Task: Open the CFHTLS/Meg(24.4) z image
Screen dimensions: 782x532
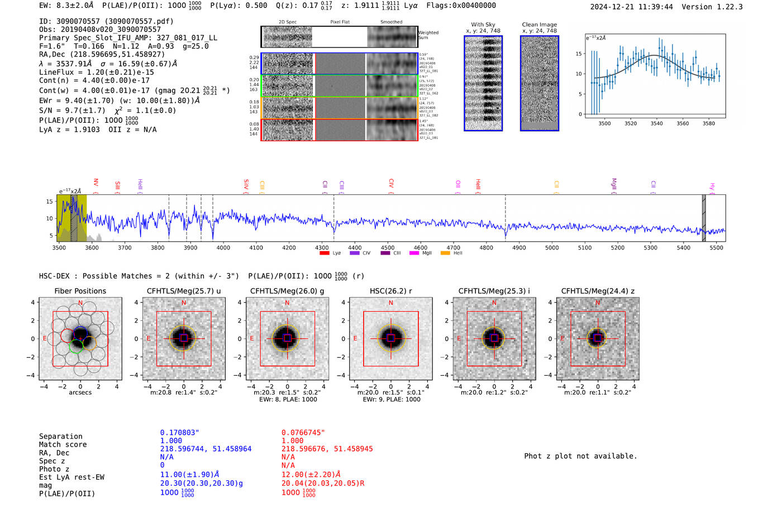Action: 598,338
